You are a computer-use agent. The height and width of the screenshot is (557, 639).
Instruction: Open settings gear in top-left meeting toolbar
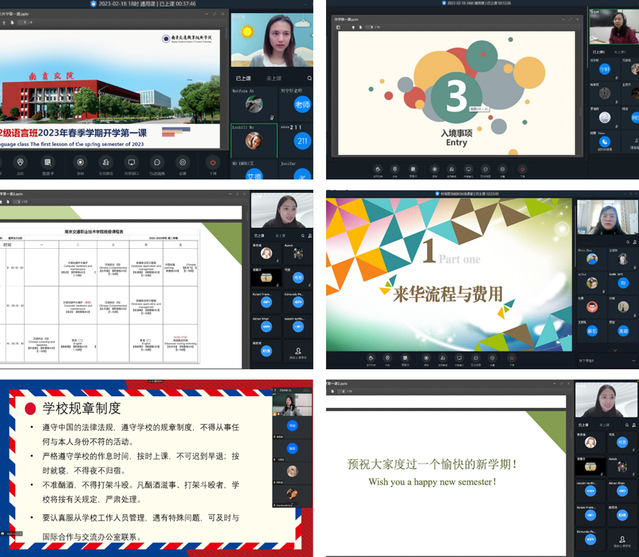(183, 163)
